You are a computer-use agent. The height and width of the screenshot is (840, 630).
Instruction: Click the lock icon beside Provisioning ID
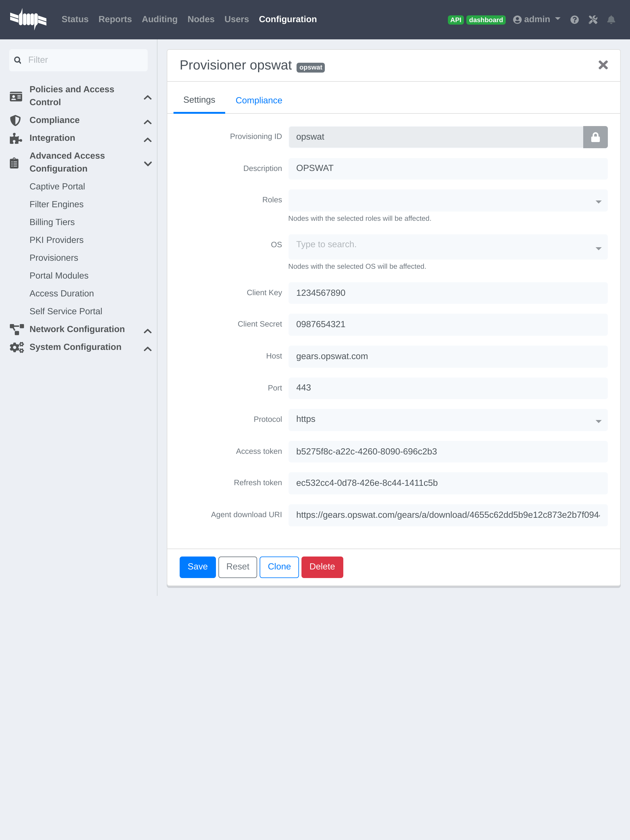pyautogui.click(x=595, y=137)
